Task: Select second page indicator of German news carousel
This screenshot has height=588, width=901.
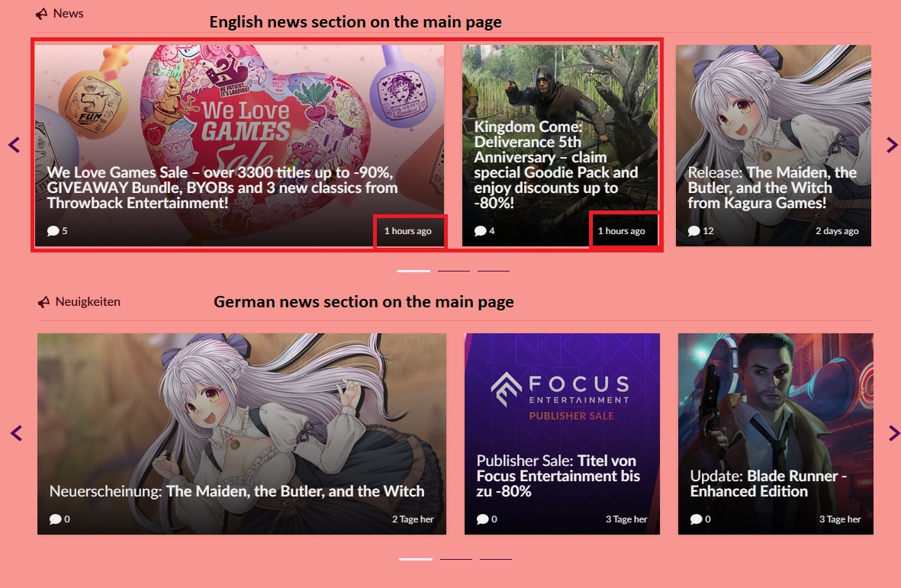Action: pyautogui.click(x=456, y=559)
